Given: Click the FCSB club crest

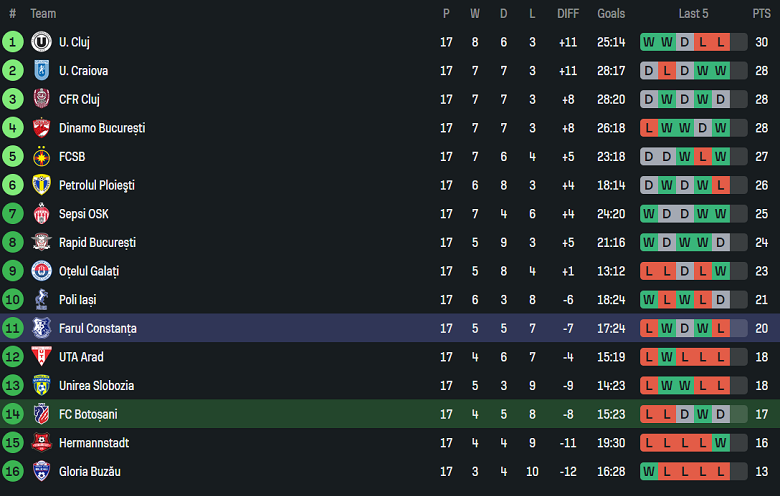Looking at the screenshot, I should (41, 157).
